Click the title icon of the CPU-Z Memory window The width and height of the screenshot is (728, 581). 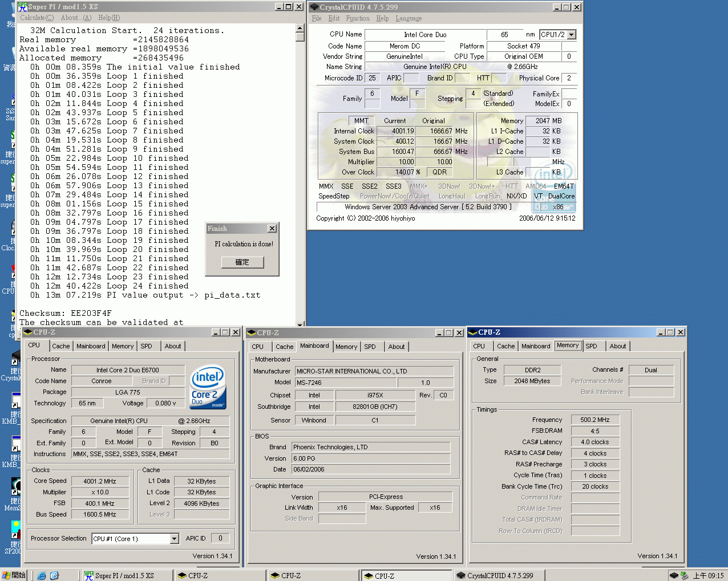point(472,332)
